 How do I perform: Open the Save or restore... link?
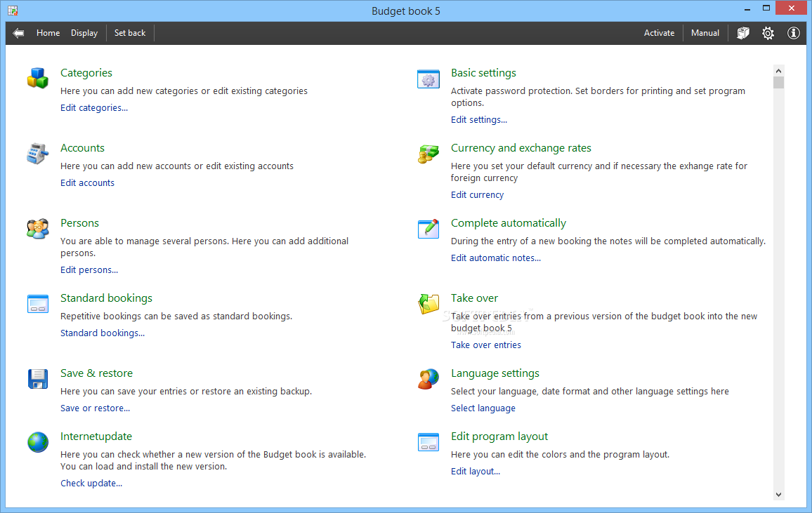point(96,408)
